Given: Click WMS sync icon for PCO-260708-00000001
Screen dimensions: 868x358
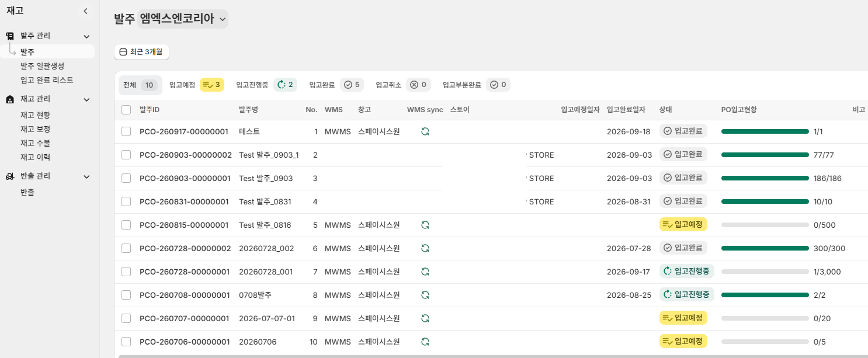Looking at the screenshot, I should click(425, 295).
